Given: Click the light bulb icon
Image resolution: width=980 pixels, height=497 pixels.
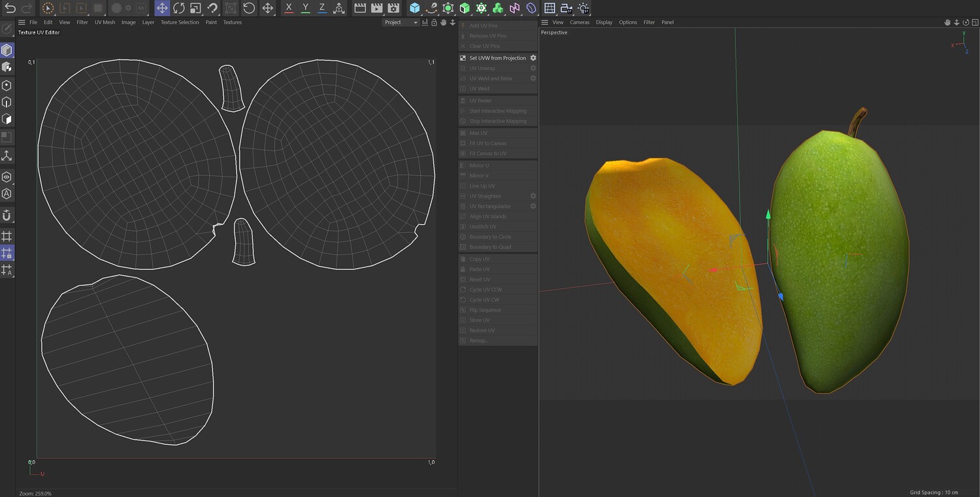Looking at the screenshot, I should (583, 9).
